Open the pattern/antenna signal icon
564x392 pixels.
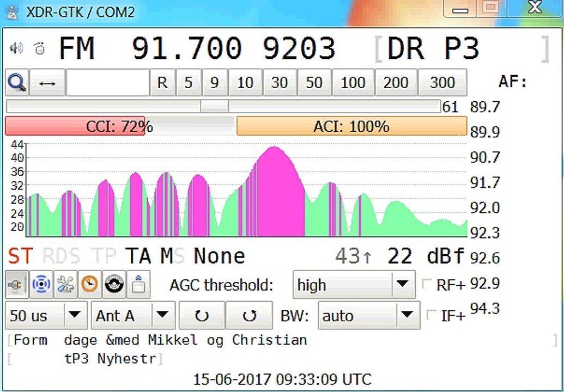coord(41,285)
